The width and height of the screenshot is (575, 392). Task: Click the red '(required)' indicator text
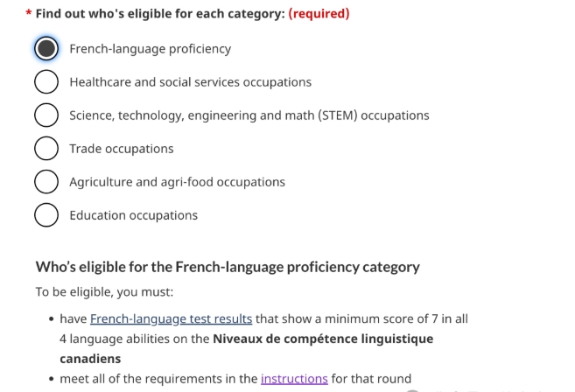319,14
